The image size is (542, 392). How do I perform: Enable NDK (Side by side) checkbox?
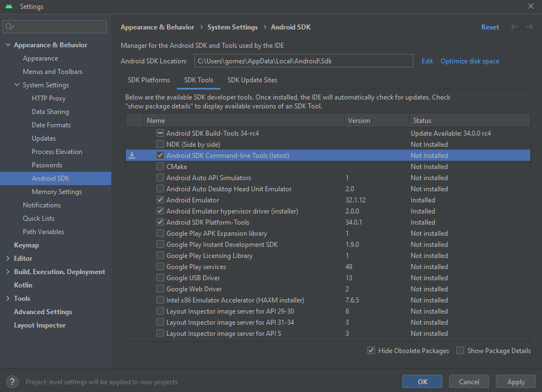click(x=160, y=144)
